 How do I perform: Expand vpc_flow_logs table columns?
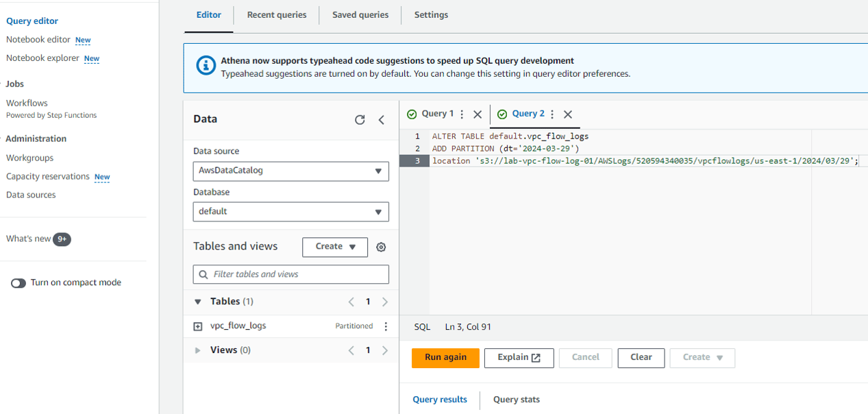tap(198, 326)
